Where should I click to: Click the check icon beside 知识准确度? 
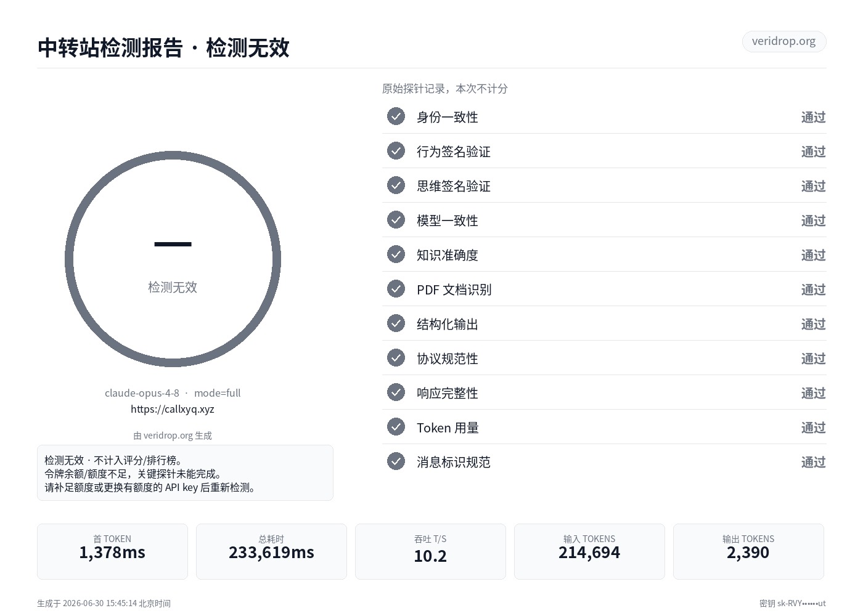[x=396, y=254]
